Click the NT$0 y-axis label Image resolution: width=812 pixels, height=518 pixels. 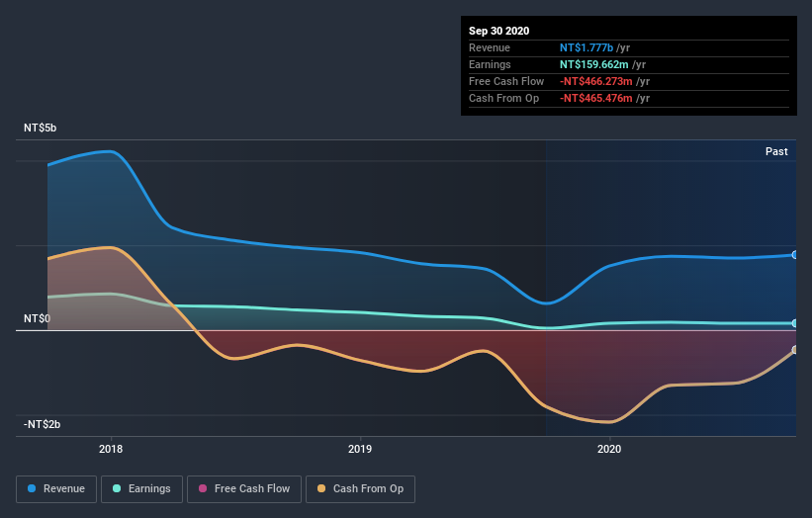[x=37, y=318]
